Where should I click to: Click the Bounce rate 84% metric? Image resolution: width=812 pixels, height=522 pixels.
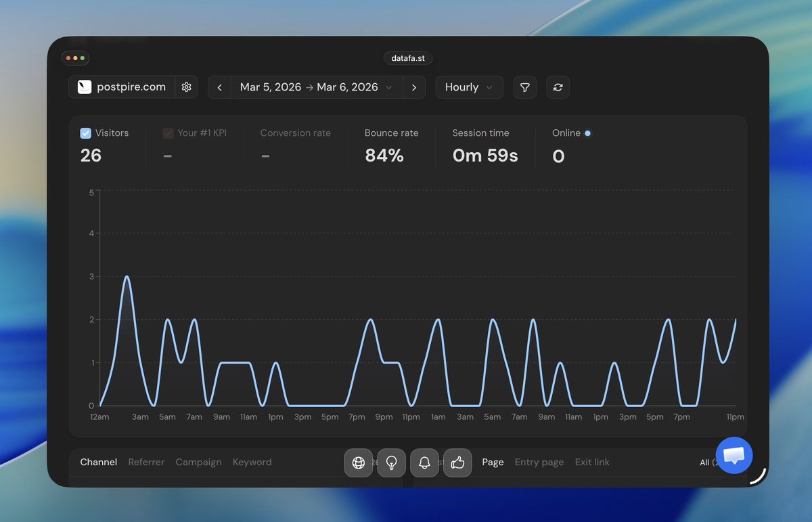pyautogui.click(x=391, y=146)
